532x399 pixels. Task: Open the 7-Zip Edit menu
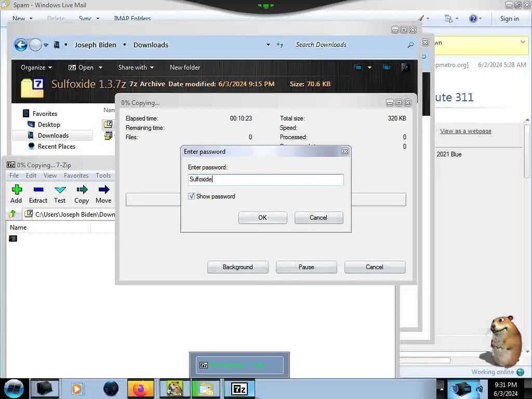(x=31, y=176)
